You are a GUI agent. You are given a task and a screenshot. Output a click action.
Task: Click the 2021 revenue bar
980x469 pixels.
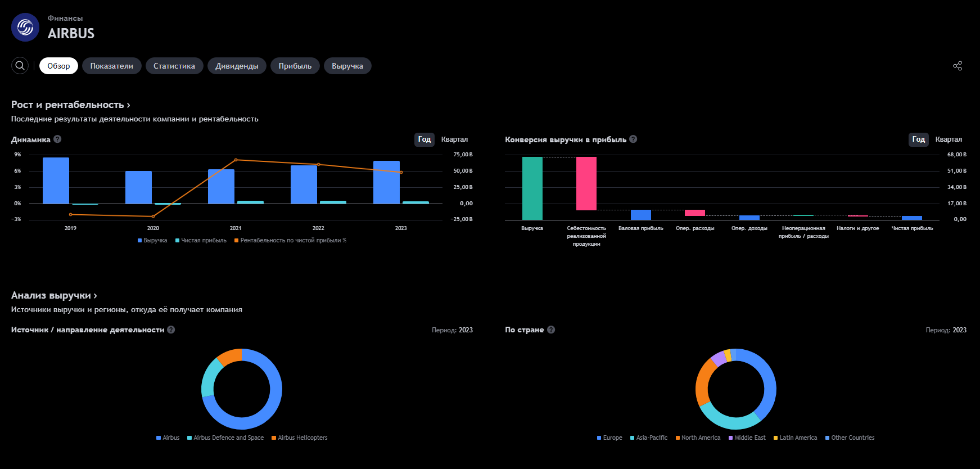pyautogui.click(x=221, y=186)
